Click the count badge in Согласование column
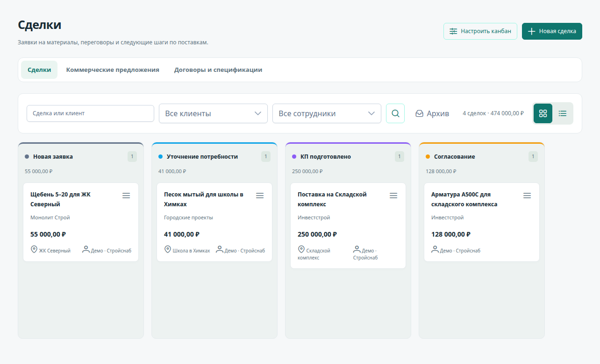This screenshot has width=600, height=364. 533,157
